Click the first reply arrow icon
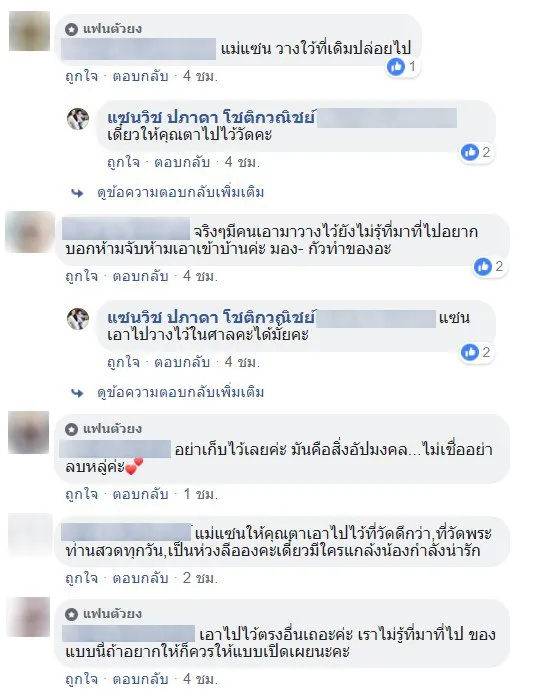This screenshot has width=534, height=698. [x=77, y=193]
